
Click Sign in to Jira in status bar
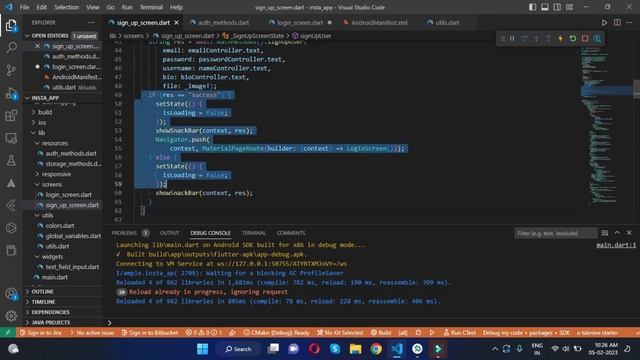pyautogui.click(x=40, y=333)
